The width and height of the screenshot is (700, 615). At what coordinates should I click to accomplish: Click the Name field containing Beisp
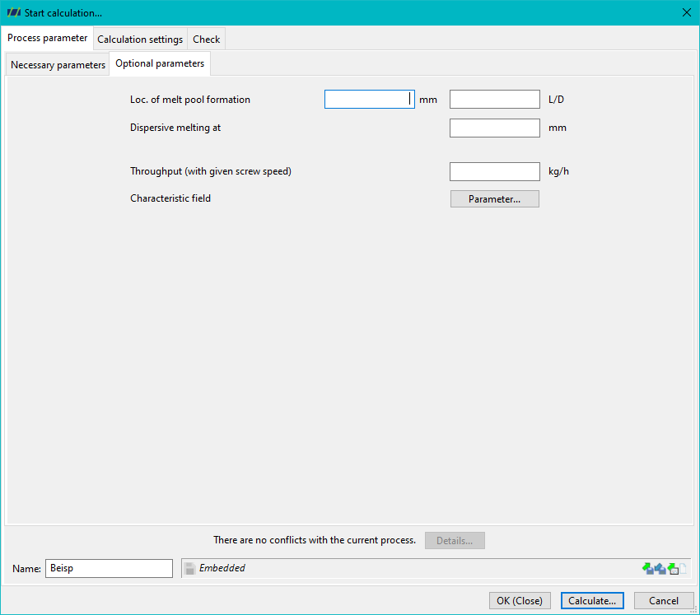pos(109,568)
